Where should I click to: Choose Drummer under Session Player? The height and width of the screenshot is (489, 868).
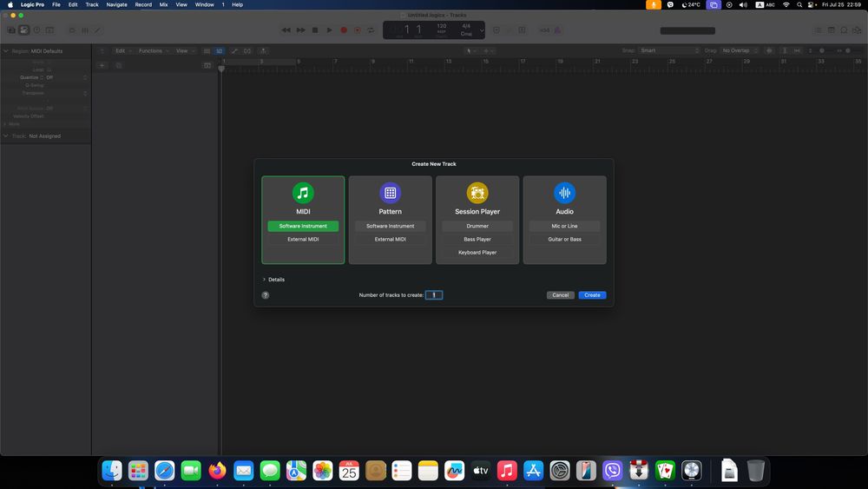click(x=477, y=226)
